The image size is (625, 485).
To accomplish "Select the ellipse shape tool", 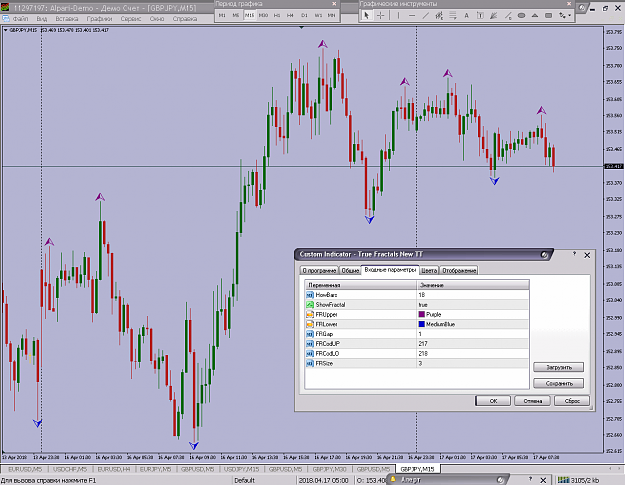I will 521,16.
